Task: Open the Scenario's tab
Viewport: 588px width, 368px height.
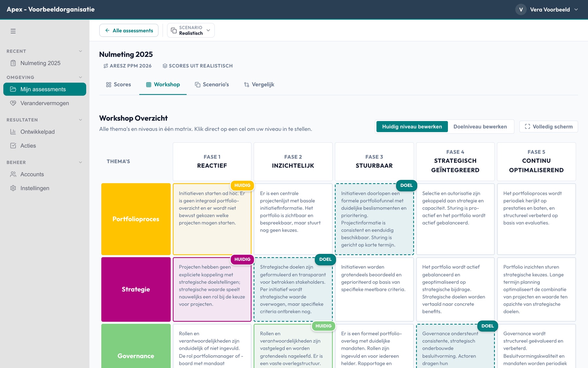Action: (x=212, y=85)
